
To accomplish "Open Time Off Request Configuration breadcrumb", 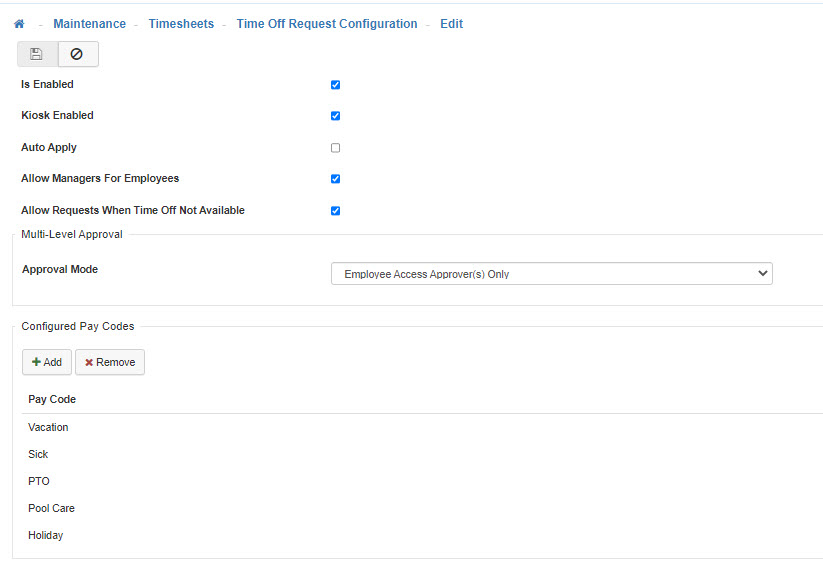I will point(326,24).
